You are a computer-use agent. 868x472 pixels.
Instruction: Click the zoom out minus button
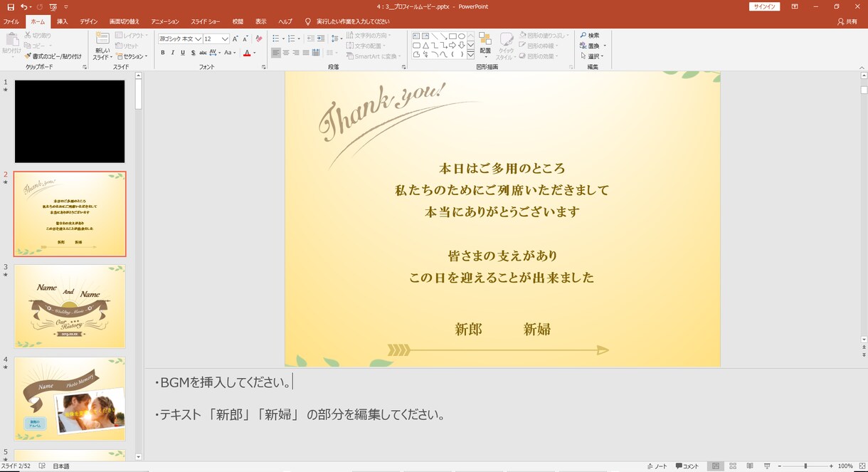pos(779,466)
